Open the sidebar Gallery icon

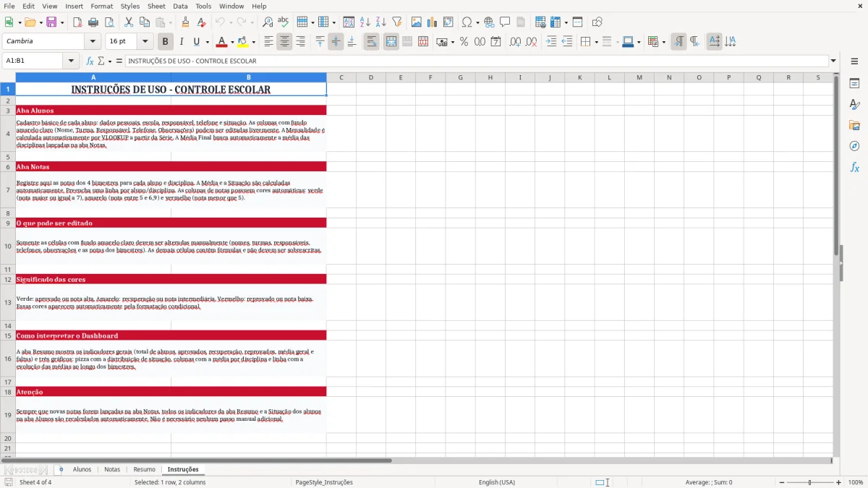click(x=854, y=125)
